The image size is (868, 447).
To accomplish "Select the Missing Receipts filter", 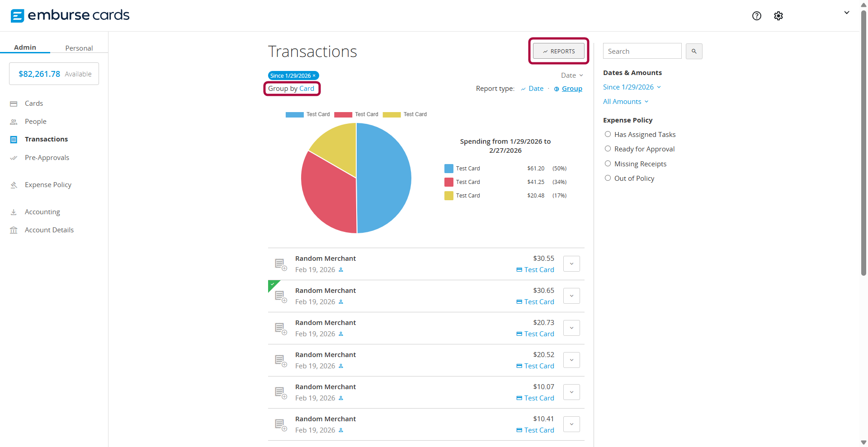I will click(x=608, y=164).
